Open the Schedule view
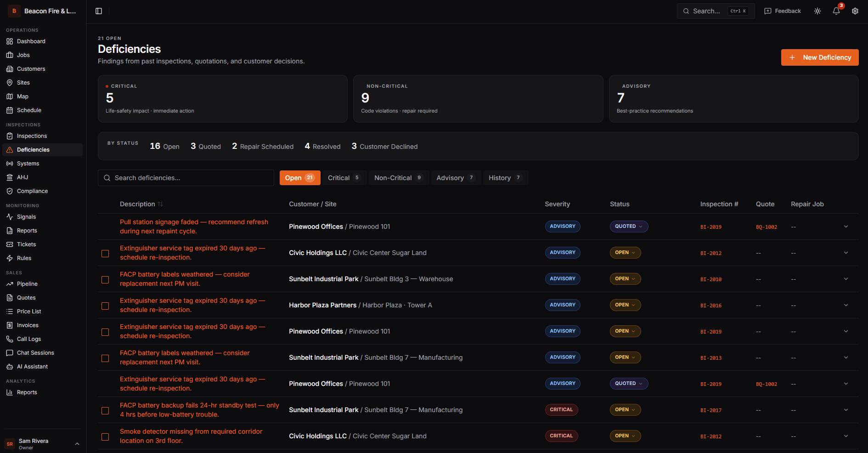This screenshot has height=453, width=868. coord(29,110)
